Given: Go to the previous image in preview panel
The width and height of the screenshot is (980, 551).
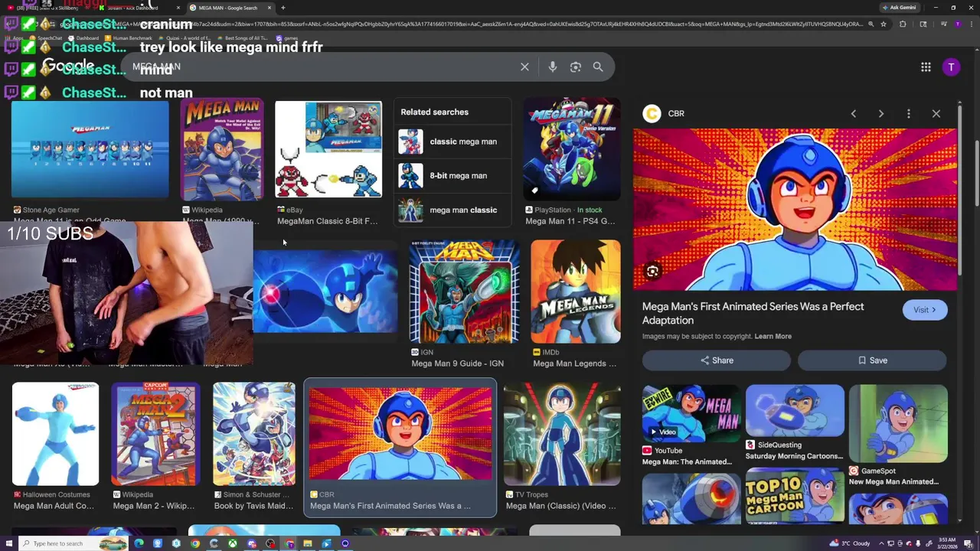Looking at the screenshot, I should pos(854,113).
